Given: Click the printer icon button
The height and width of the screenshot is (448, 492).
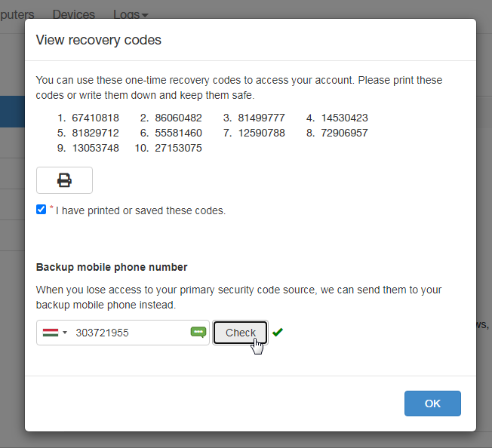Looking at the screenshot, I should 64,180.
